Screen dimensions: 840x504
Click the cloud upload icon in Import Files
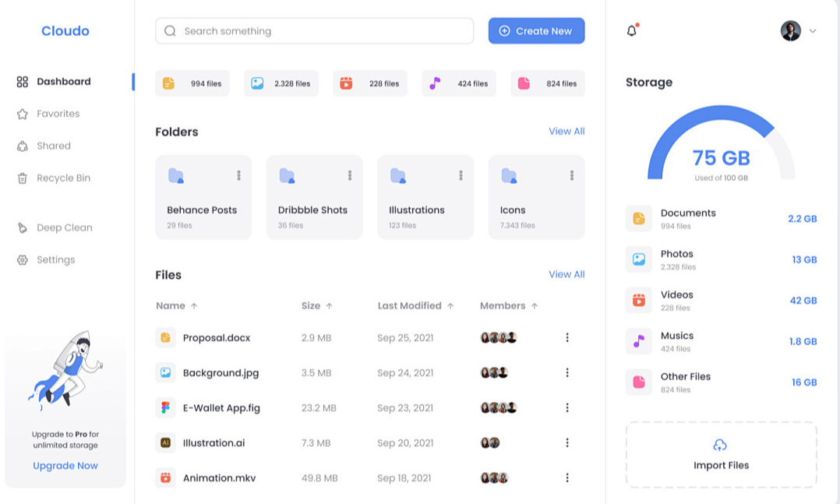click(x=720, y=445)
